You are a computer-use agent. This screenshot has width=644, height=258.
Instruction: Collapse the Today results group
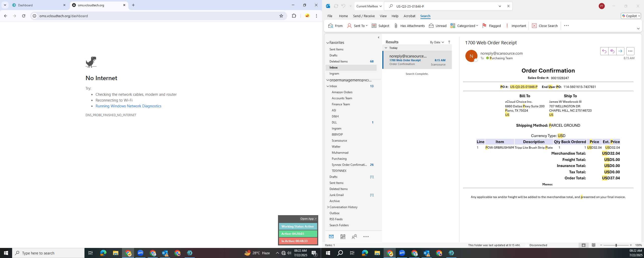pos(386,48)
